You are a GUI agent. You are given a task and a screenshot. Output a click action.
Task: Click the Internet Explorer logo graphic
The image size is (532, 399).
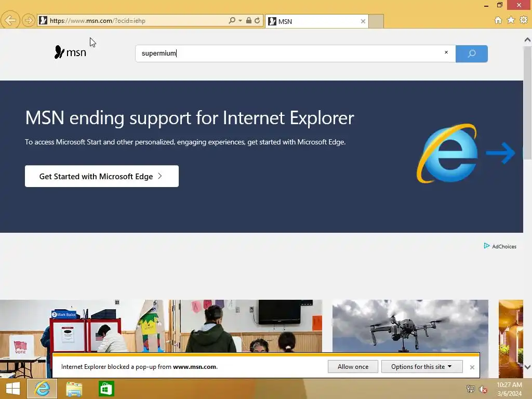[447, 153]
